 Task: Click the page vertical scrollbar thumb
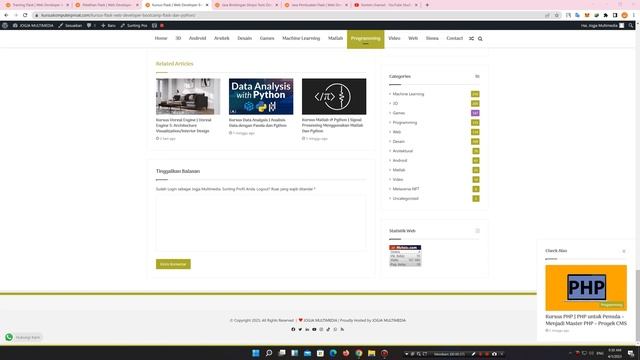(638, 304)
